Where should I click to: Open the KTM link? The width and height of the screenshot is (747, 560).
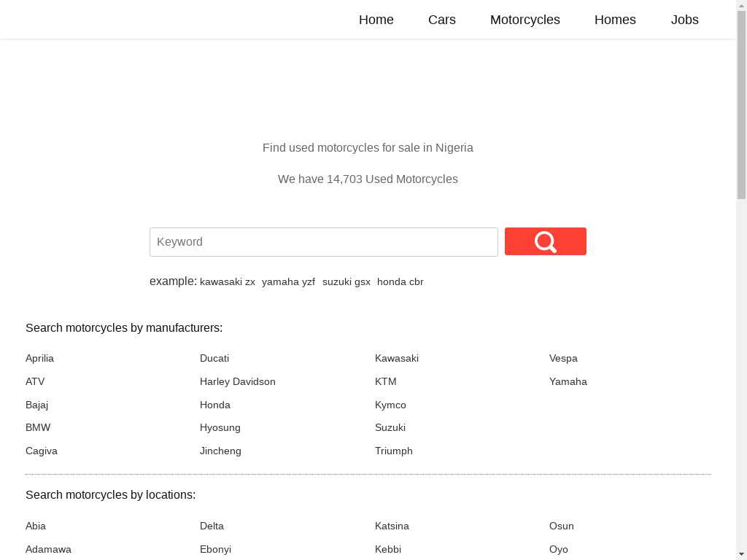pos(385,381)
